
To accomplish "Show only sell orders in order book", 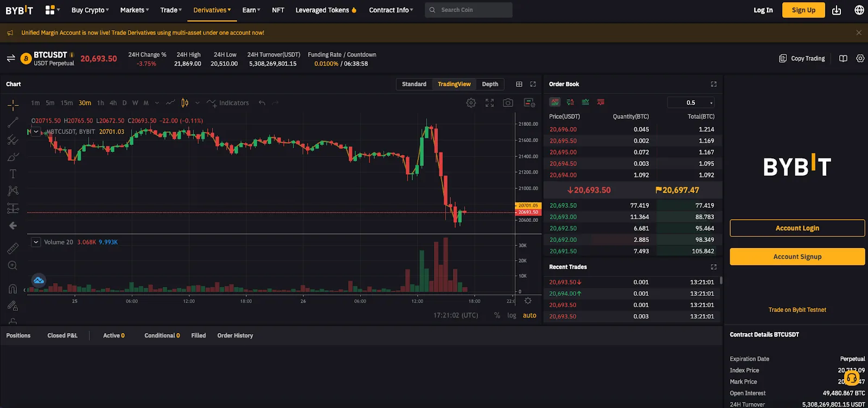I will 601,102.
